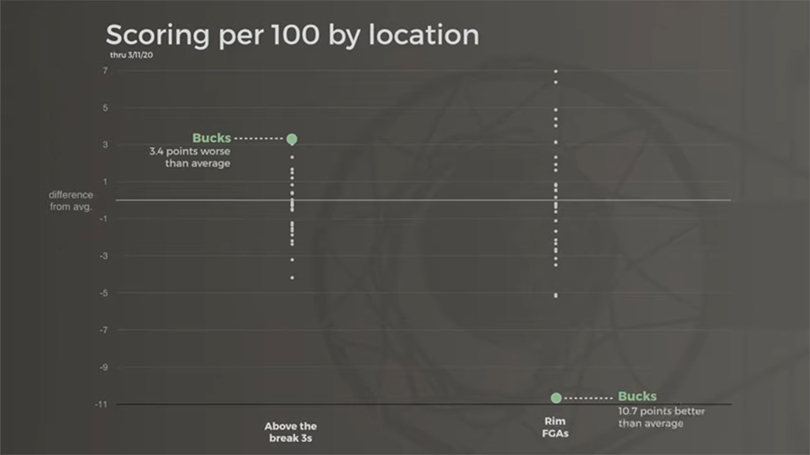
Task: Click the topmost white dot in Rim column
Action: 556,72
